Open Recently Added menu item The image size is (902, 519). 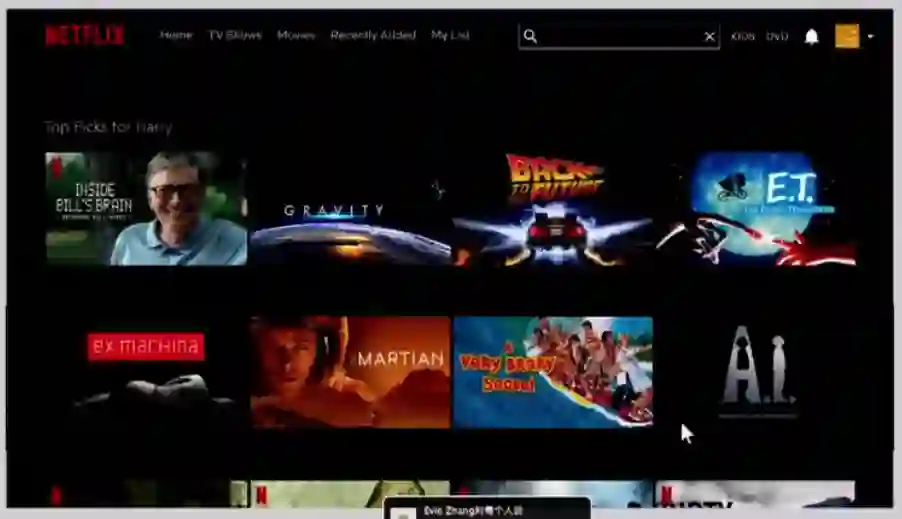[x=373, y=35]
